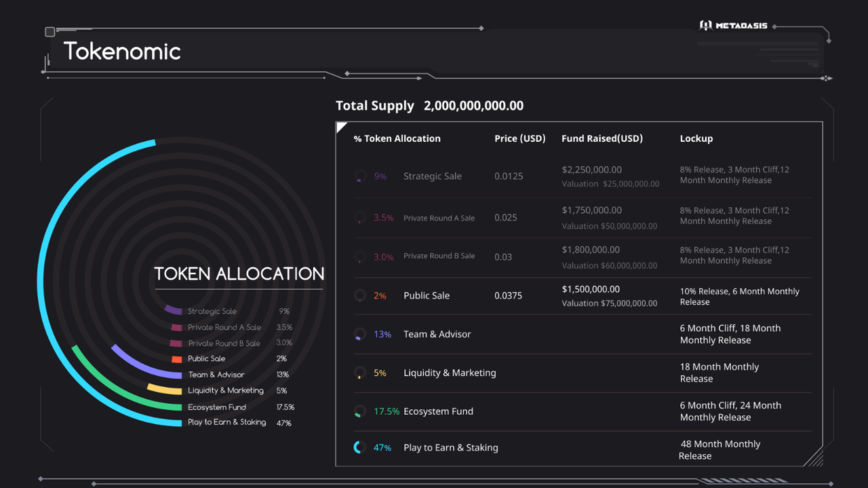This screenshot has height=488, width=868.
Task: Click the yellow Liquidity & Marketing legend arc
Action: pos(164,389)
